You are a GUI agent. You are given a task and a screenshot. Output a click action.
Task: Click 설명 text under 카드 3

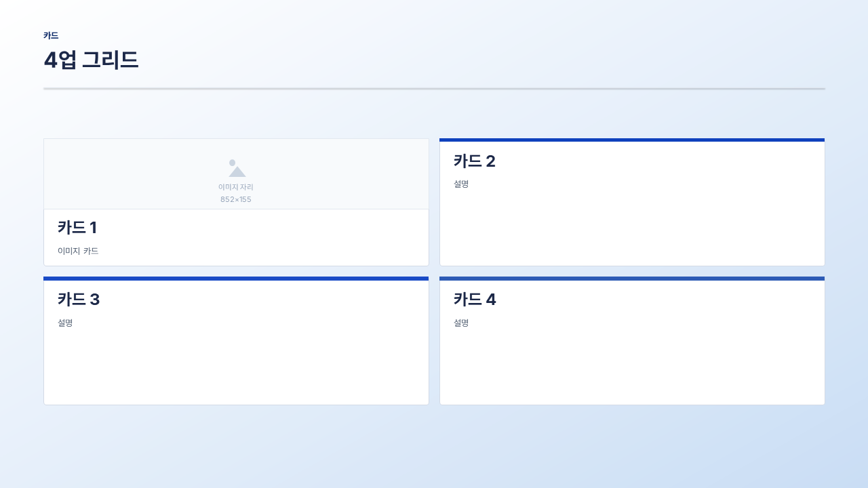pyautogui.click(x=65, y=323)
